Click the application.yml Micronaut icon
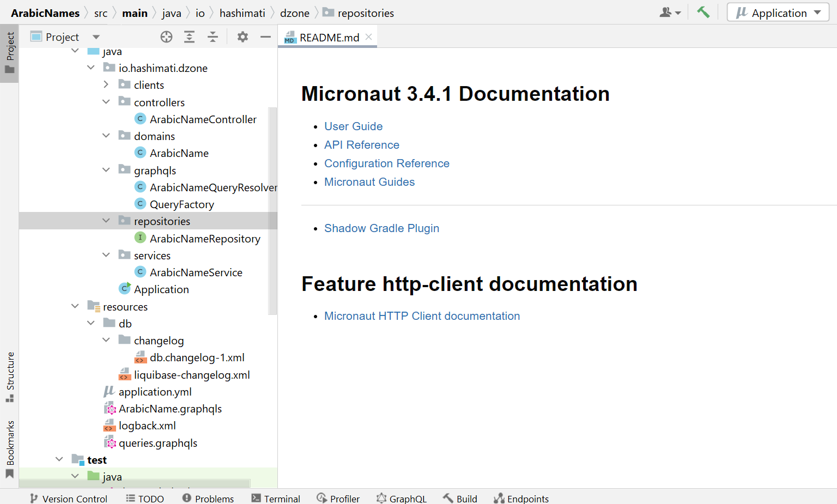This screenshot has width=837, height=504. [x=109, y=391]
